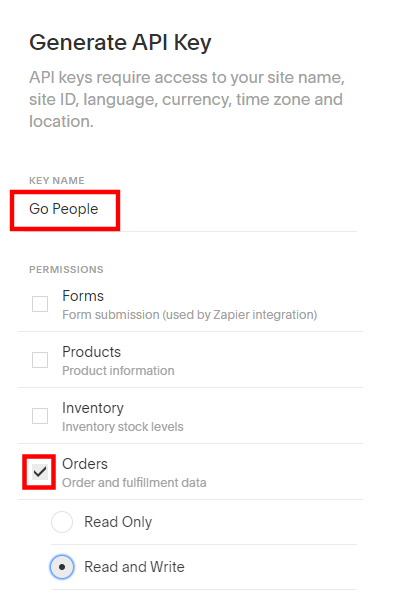Click the PERMISSIONS section label
395x599 pixels.
pos(66,270)
